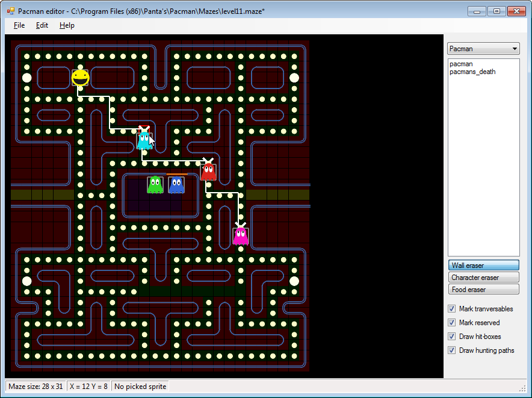This screenshot has width=532, height=398.
Task: Click the top-left power pellet
Action: 27,78
